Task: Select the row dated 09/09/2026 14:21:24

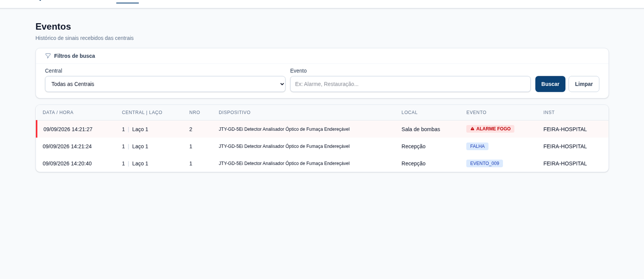Action: pyautogui.click(x=322, y=146)
